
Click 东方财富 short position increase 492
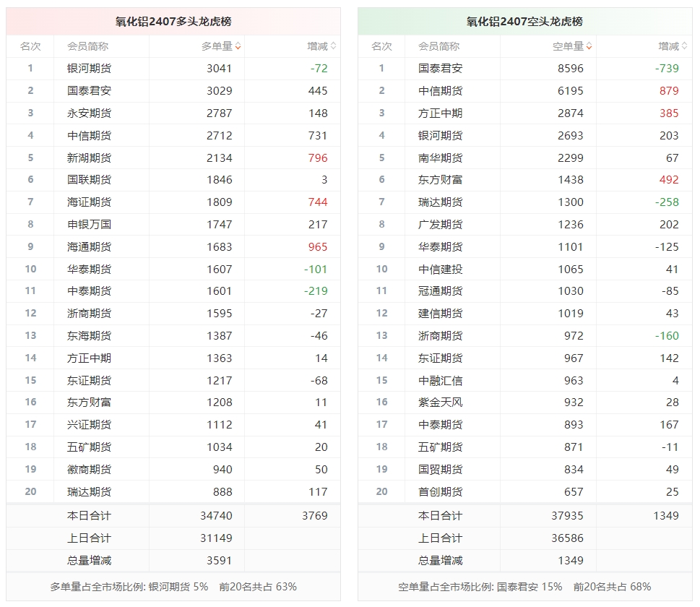tap(669, 179)
